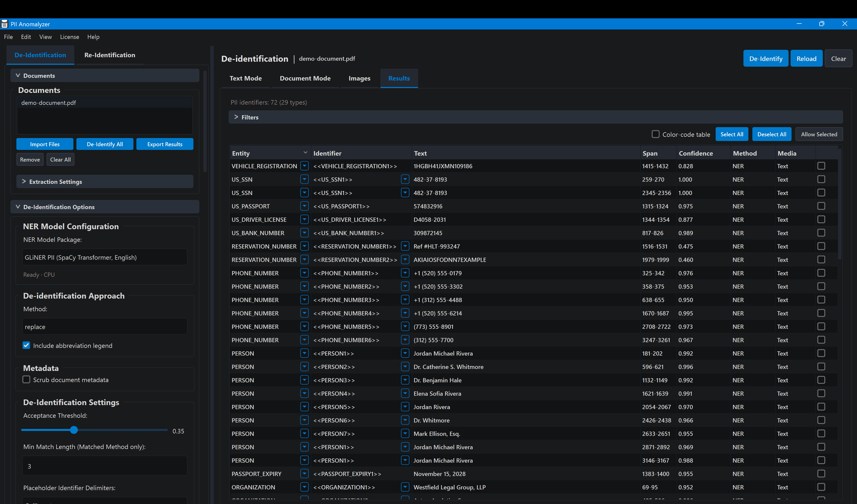Tick checkbox for Westfield Legal Group row
857x504 pixels.
(x=821, y=487)
